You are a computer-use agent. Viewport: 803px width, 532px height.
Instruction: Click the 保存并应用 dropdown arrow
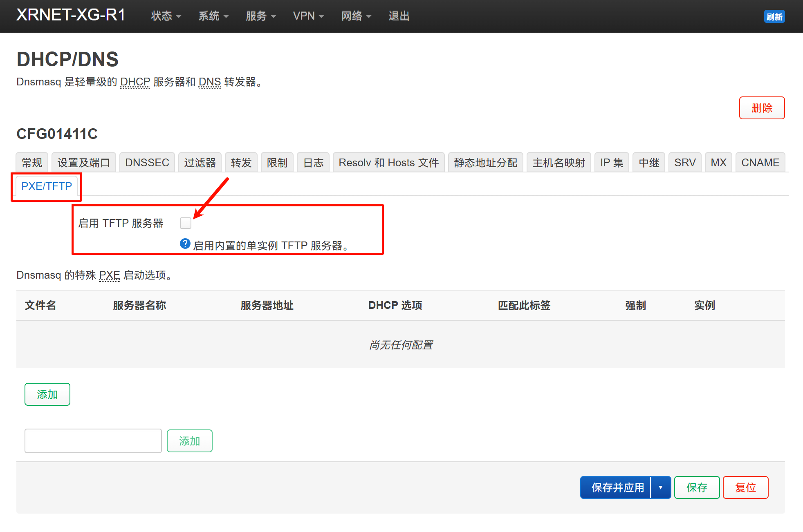[660, 487]
